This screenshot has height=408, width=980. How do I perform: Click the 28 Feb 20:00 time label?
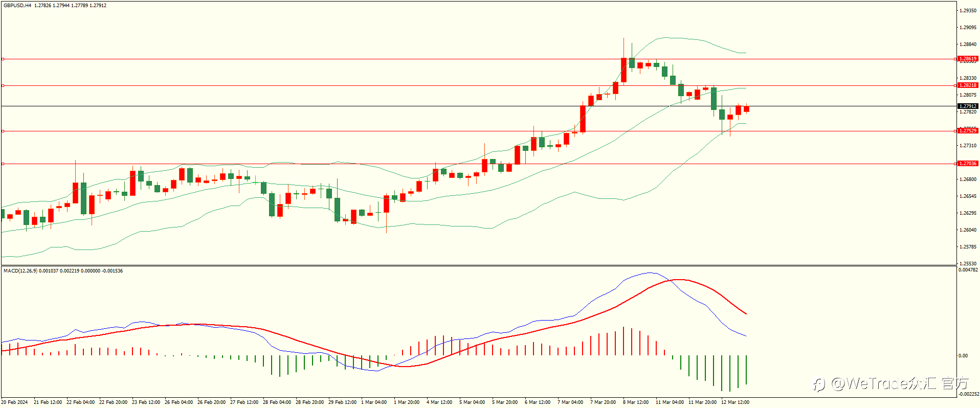(309, 402)
